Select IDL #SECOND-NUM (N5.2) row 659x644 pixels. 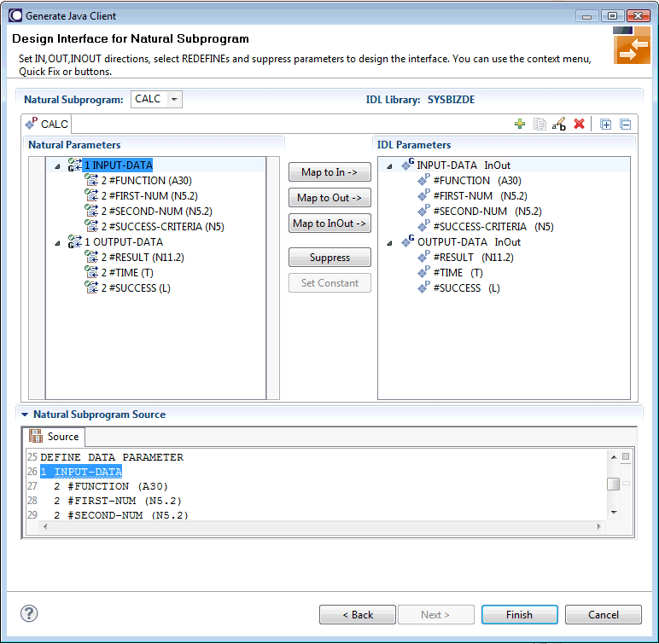tap(487, 211)
